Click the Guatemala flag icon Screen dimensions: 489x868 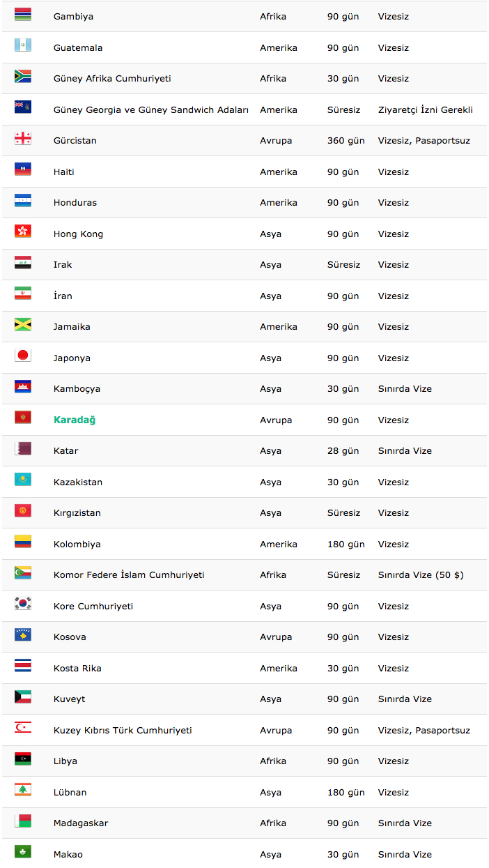point(23,46)
